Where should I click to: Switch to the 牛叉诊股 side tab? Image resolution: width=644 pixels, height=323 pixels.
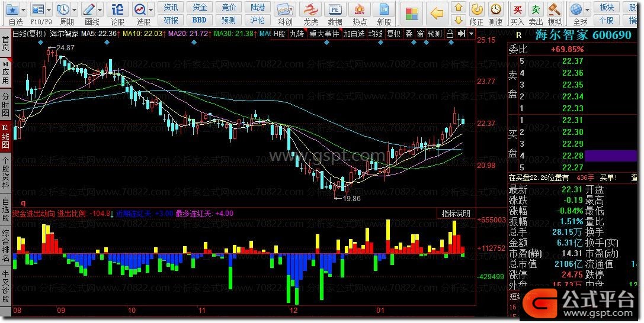6,286
